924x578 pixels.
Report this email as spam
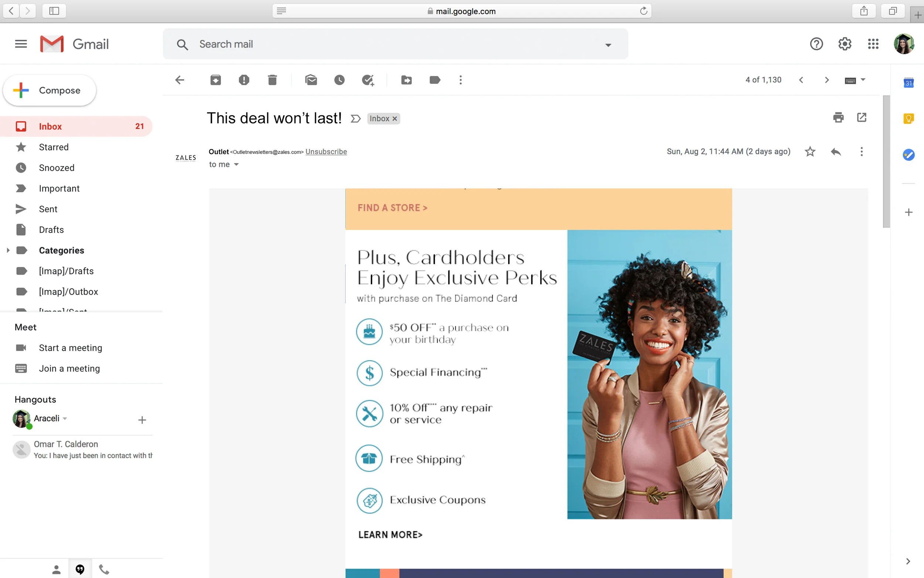click(x=244, y=80)
